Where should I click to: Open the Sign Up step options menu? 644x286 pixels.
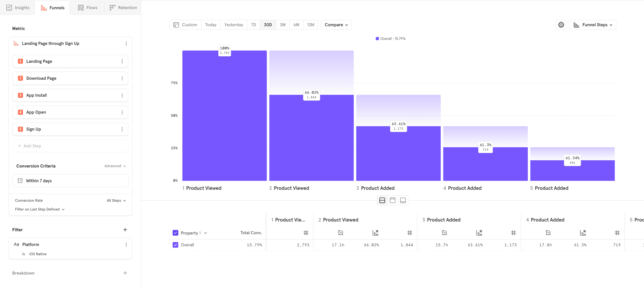tap(122, 129)
